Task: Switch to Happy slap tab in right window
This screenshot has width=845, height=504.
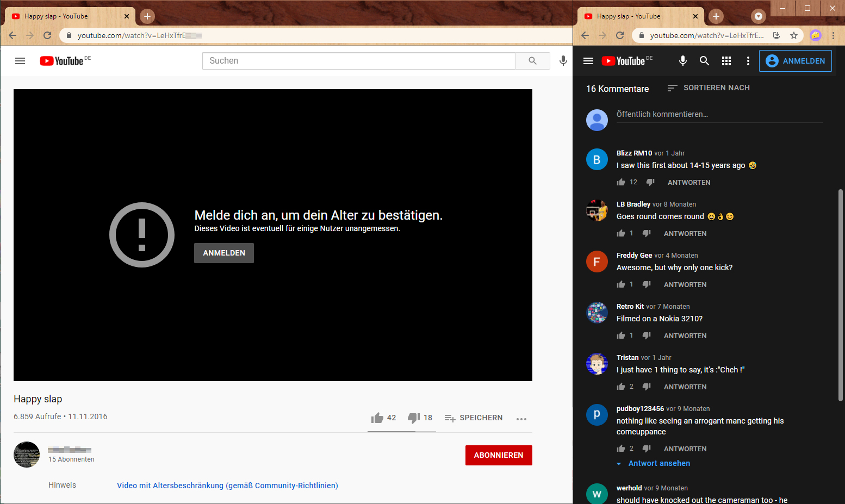Action: coord(641,16)
